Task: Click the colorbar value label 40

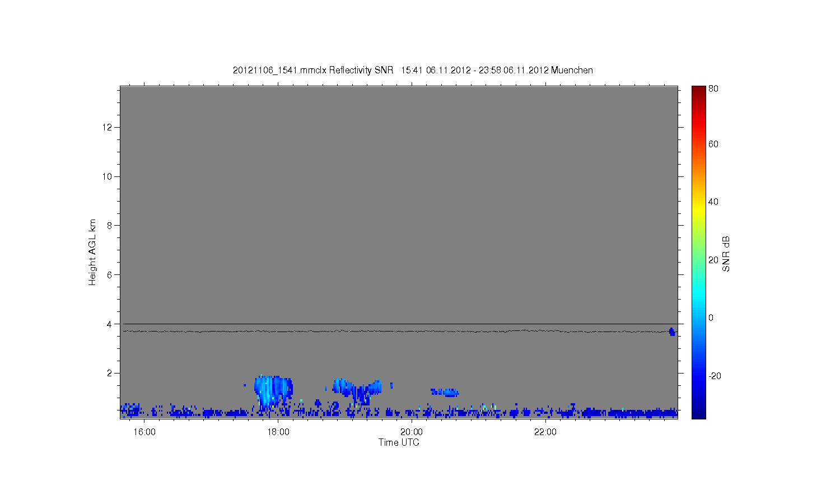Action: click(x=713, y=202)
